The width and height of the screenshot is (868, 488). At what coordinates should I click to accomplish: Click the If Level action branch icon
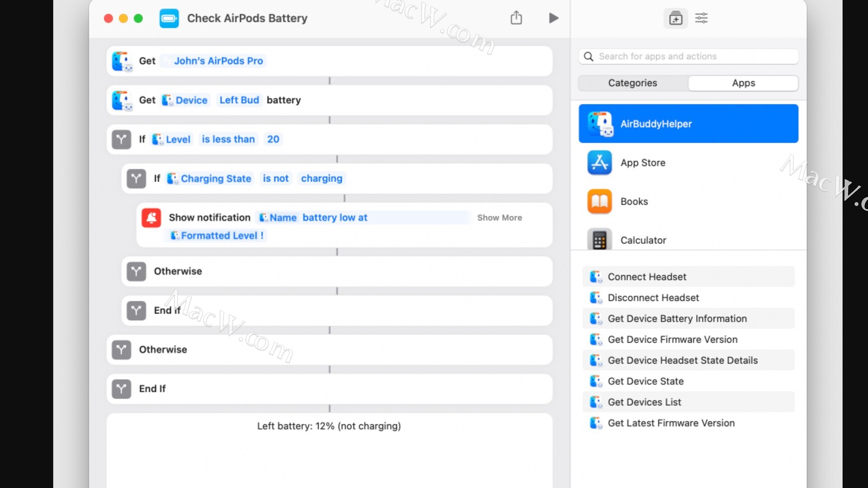121,140
